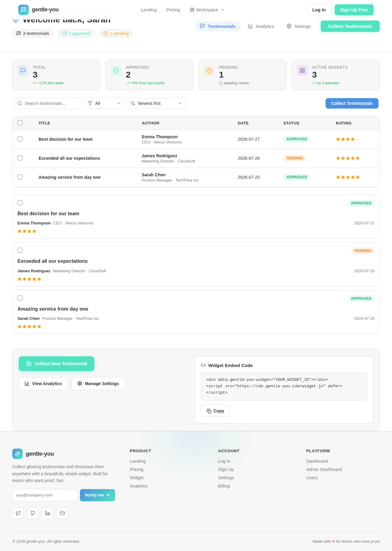Screen dimensions: 392x551
Task: Click the PENDING status badge in table
Action: click(295, 158)
